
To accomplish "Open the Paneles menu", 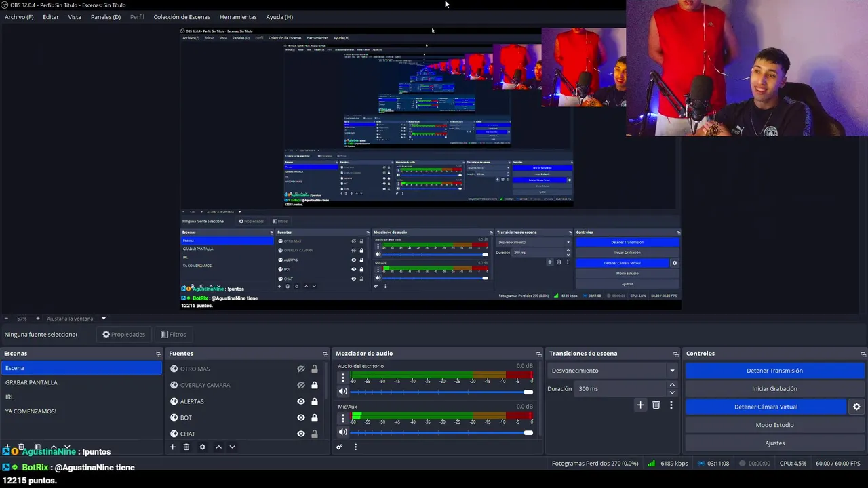I will click(106, 17).
